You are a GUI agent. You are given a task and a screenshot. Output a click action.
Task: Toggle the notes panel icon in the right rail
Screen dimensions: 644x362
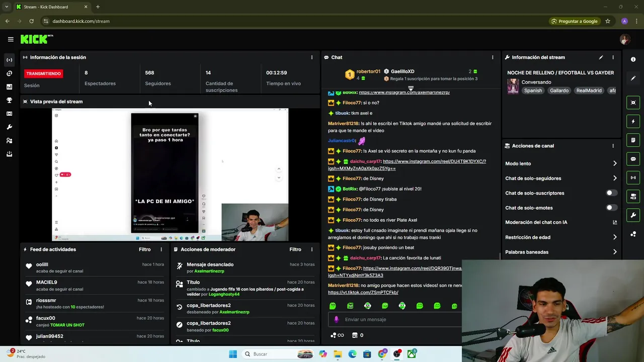[x=633, y=140]
